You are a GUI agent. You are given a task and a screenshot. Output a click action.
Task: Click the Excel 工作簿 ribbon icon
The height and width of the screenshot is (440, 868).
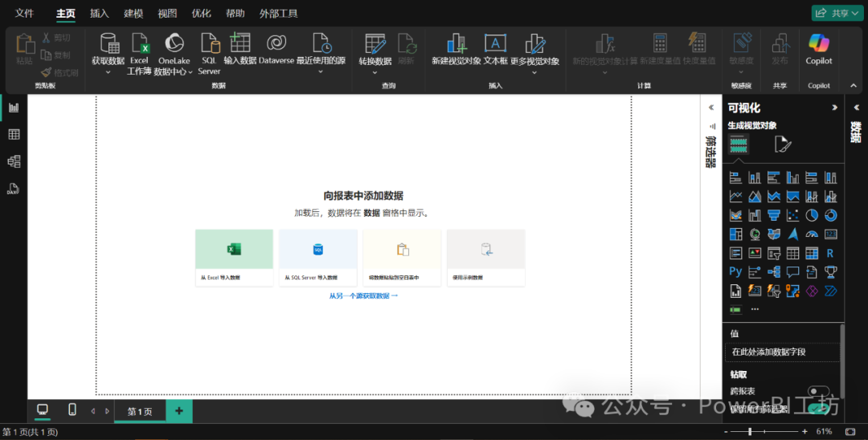(140, 54)
